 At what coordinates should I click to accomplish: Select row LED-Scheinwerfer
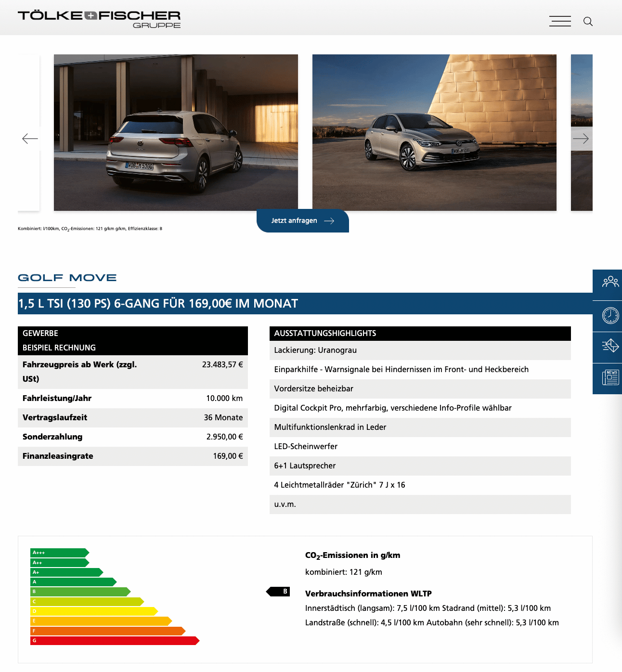[x=420, y=447]
